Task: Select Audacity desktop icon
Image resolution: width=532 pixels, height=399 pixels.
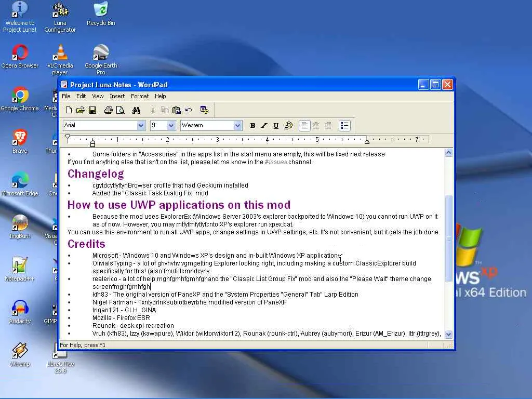Action: tap(20, 312)
